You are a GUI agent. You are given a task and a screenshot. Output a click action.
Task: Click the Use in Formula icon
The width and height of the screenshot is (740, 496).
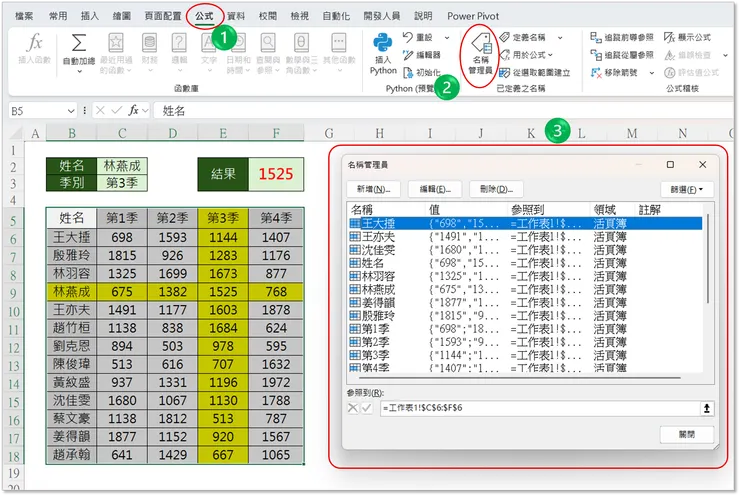tap(505, 55)
